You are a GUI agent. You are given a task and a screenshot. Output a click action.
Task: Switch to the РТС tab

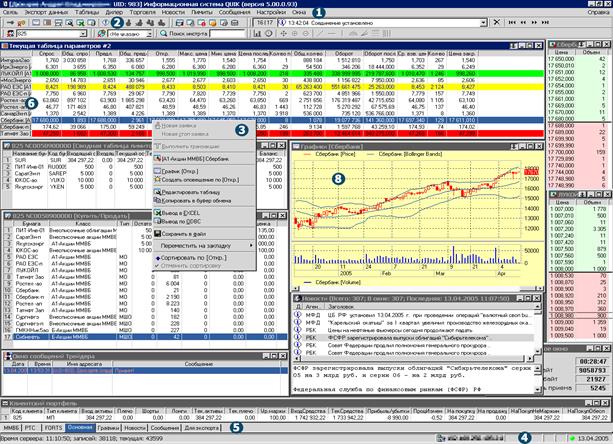pyautogui.click(x=30, y=428)
